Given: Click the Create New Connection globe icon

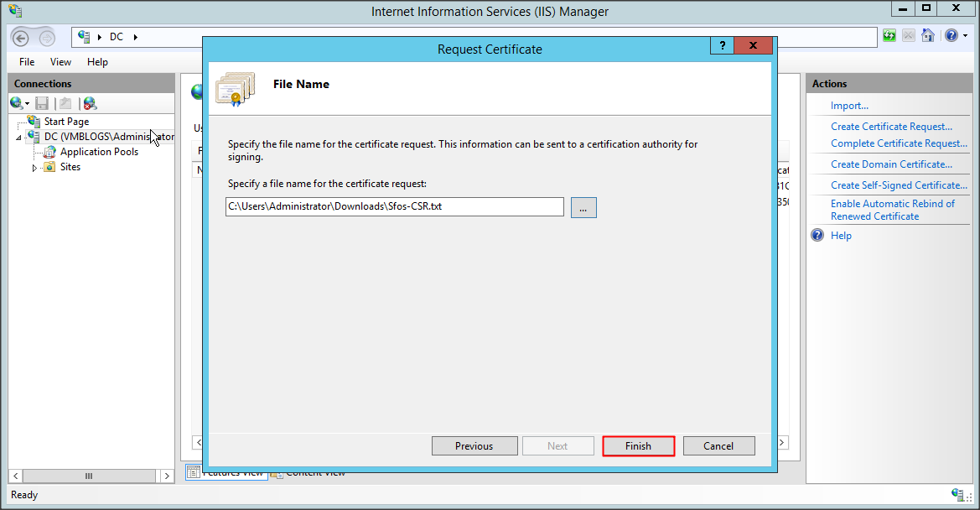Looking at the screenshot, I should coord(16,103).
